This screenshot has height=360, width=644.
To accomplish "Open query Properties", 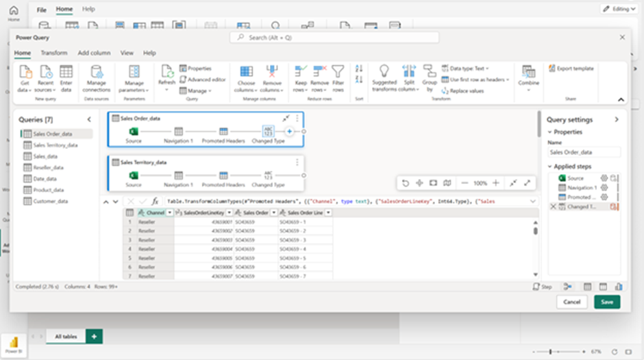I will 195,68.
